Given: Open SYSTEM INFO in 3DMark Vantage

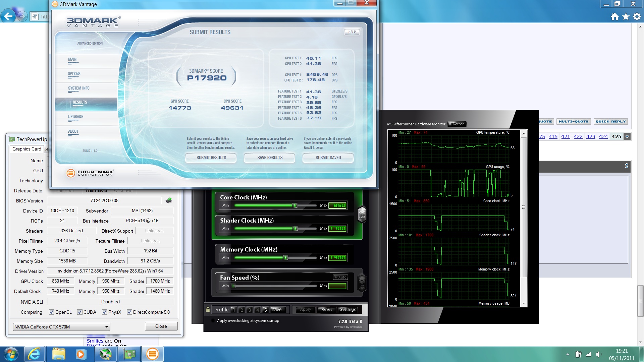Looking at the screenshot, I should coord(79,88).
